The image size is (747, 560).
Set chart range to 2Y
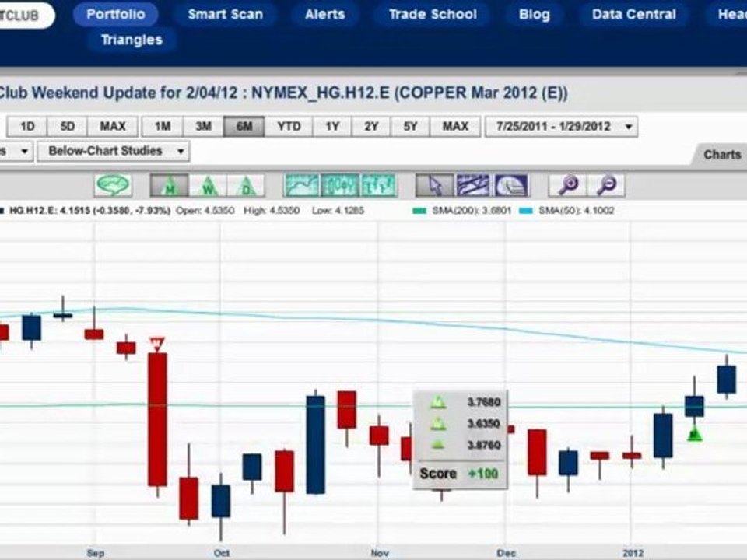tap(371, 127)
